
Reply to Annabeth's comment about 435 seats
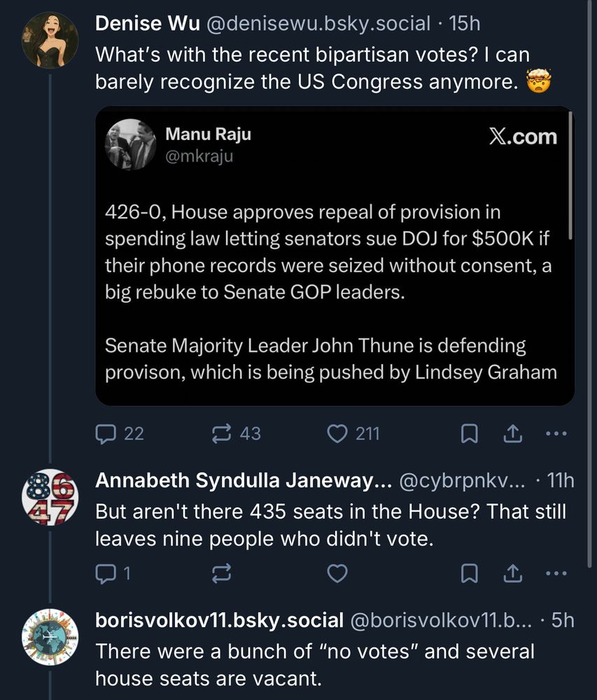106,573
